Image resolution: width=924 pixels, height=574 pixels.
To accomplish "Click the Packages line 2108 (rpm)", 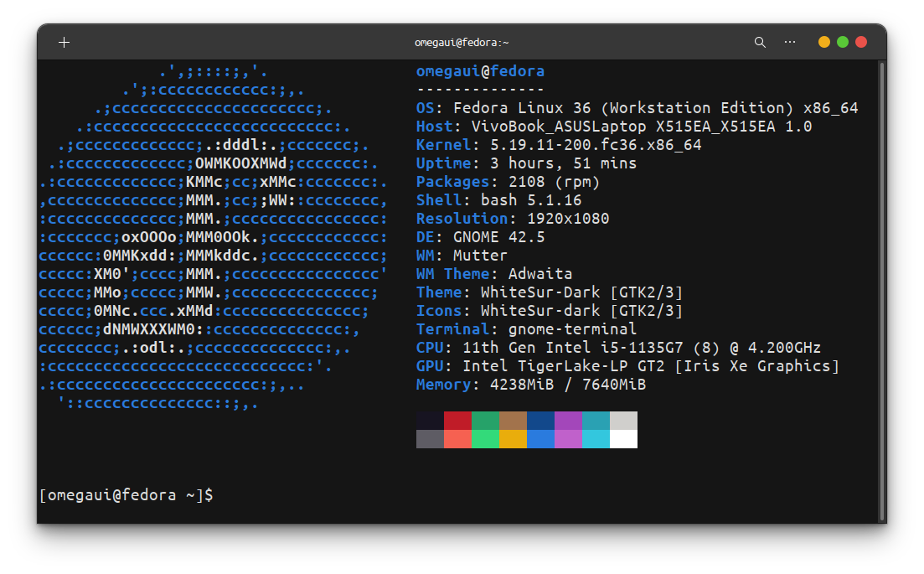I will pos(508,182).
